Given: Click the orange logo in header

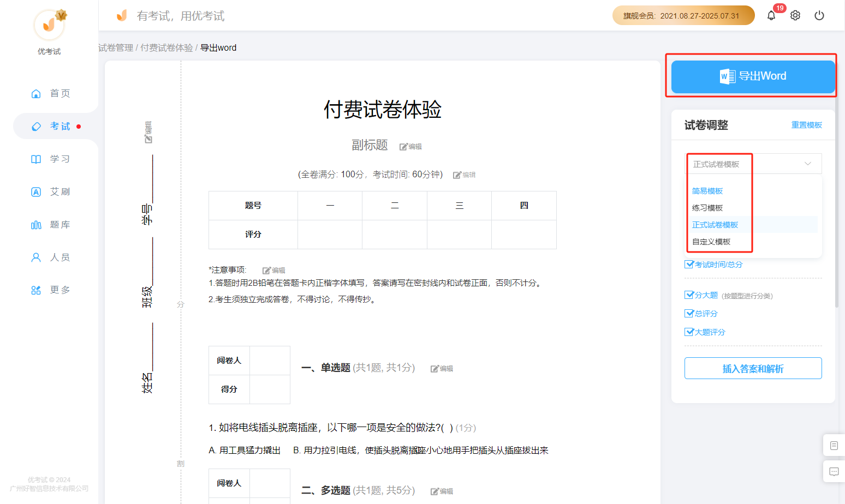Looking at the screenshot, I should click(122, 15).
